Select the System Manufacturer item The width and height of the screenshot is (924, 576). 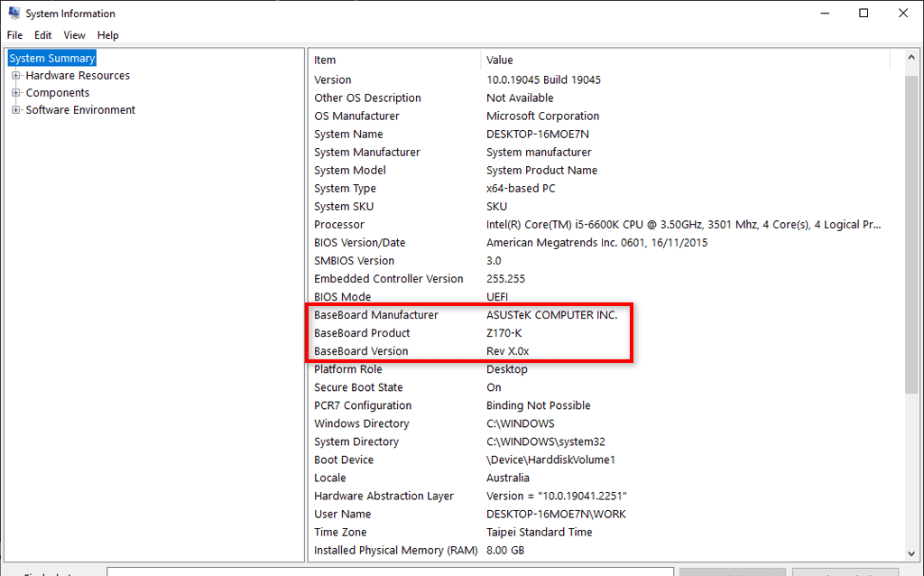pyautogui.click(x=600, y=152)
